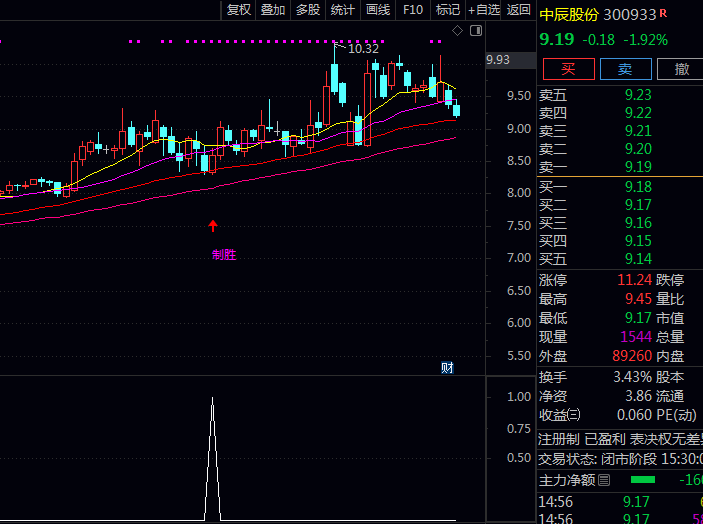
Task: Select 买四 price 9.15
Action: (x=638, y=241)
